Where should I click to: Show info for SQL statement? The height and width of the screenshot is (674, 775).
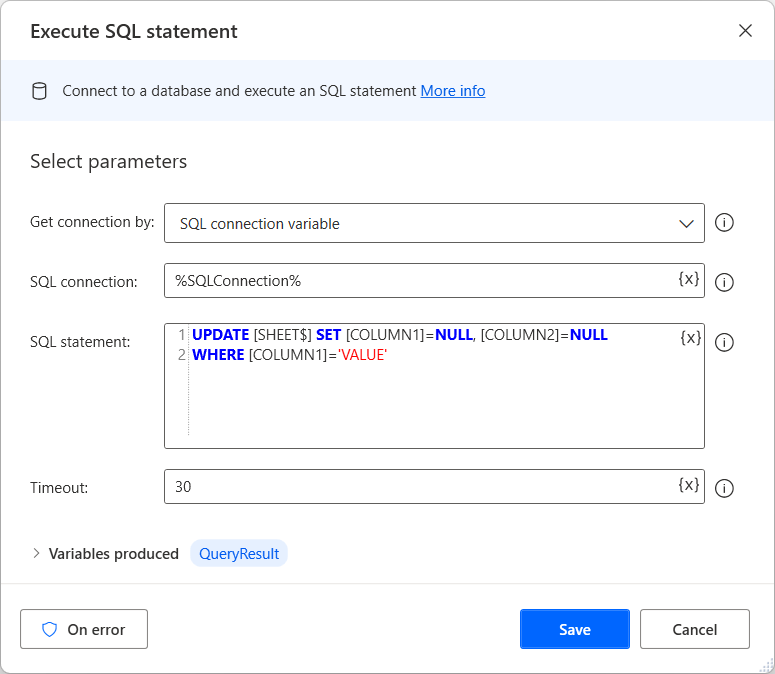[724, 342]
